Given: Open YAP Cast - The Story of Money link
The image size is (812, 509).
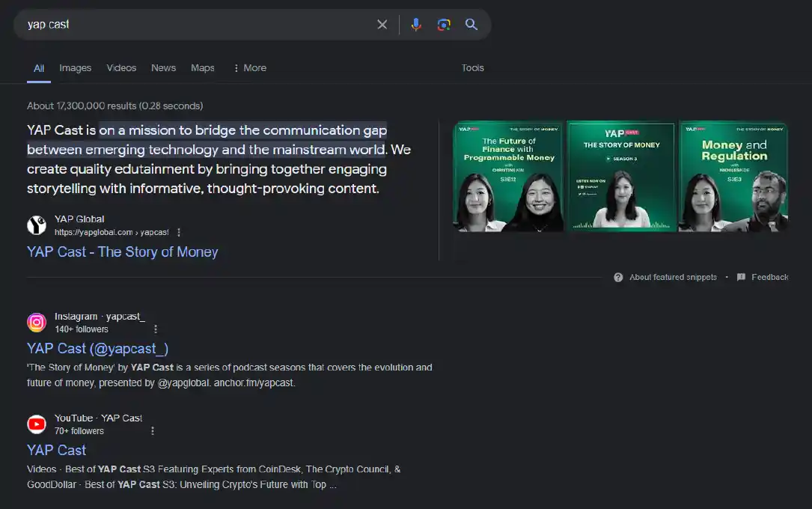Looking at the screenshot, I should click(122, 252).
